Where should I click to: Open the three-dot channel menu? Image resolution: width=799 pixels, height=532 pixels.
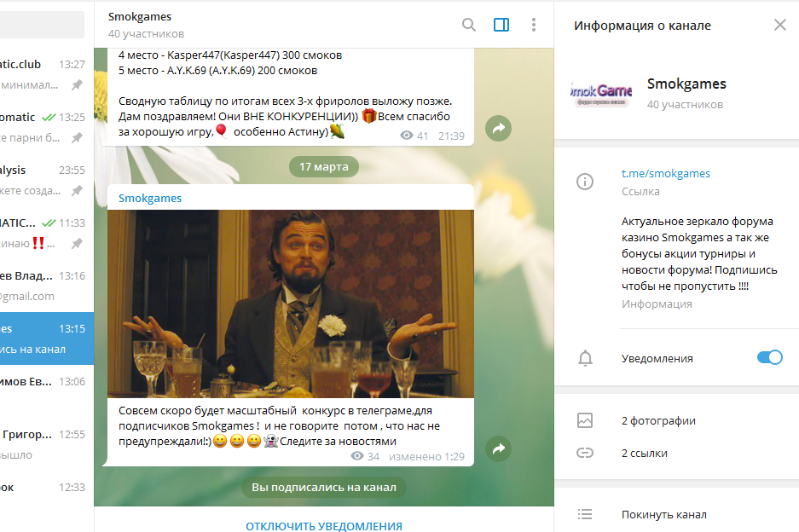click(534, 25)
